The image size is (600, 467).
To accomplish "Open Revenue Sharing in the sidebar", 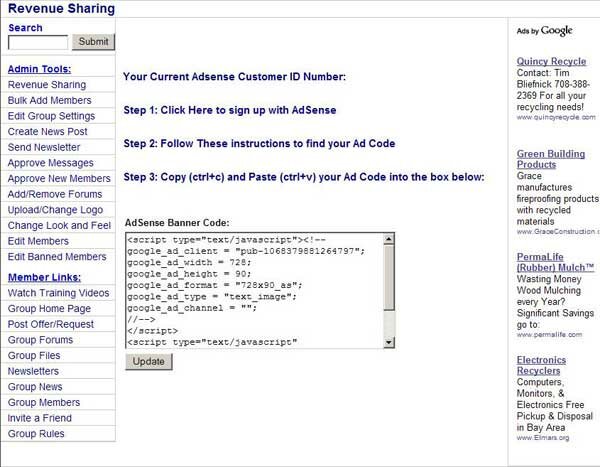I will point(47,85).
